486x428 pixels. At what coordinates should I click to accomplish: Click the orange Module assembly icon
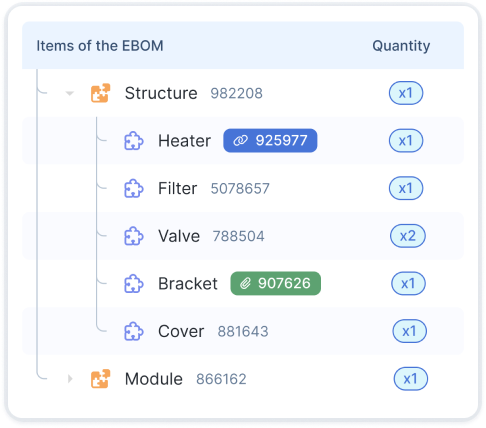[x=100, y=379]
